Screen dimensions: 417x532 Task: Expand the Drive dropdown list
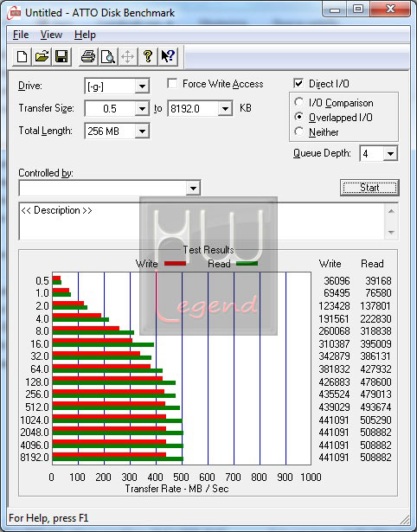[x=142, y=87]
